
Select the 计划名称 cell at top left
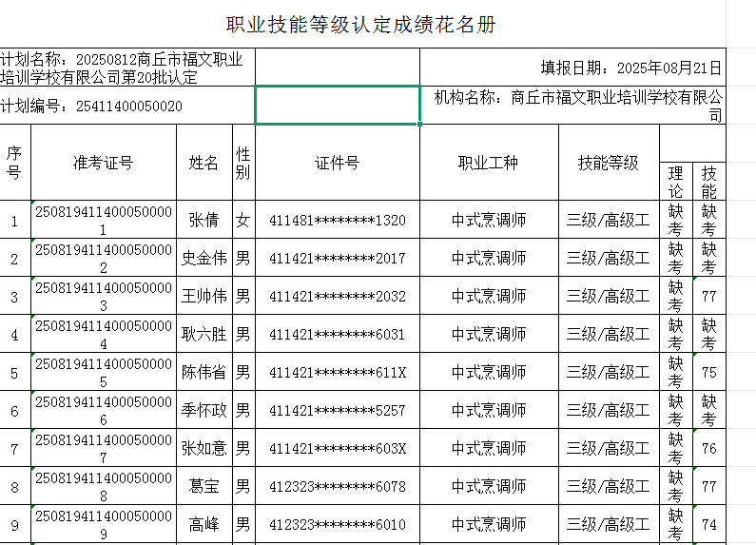coord(126,68)
